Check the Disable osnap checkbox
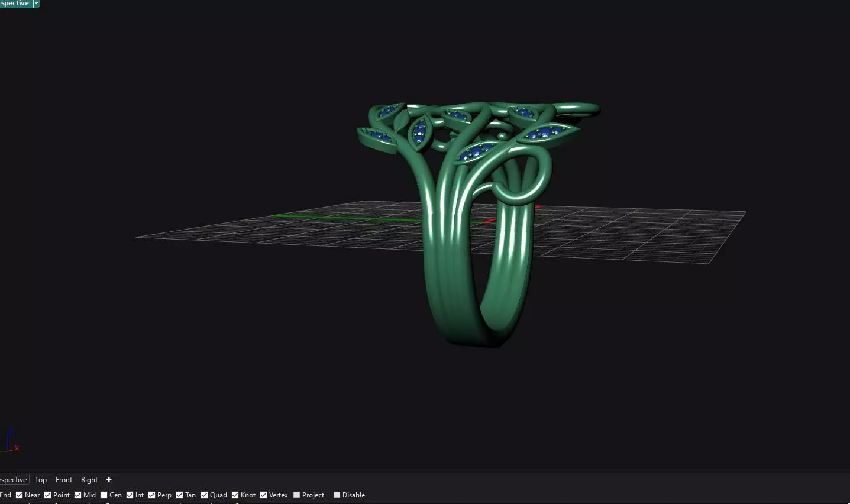Screen dimensions: 850x504 tap(337, 495)
